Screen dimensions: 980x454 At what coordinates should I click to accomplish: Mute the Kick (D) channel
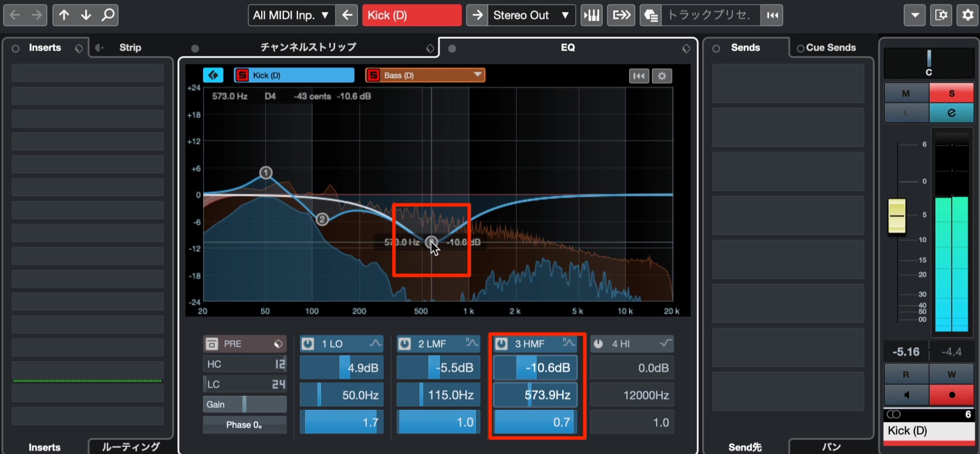[907, 93]
